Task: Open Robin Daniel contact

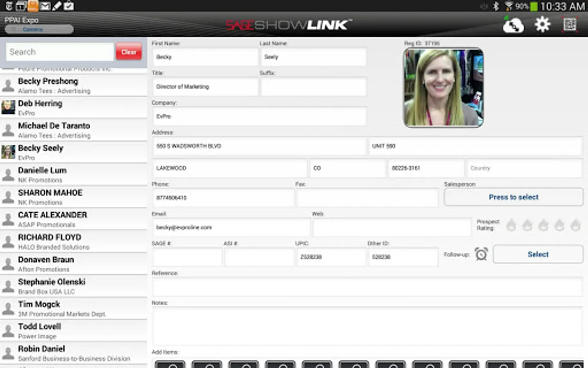Action: (73, 353)
